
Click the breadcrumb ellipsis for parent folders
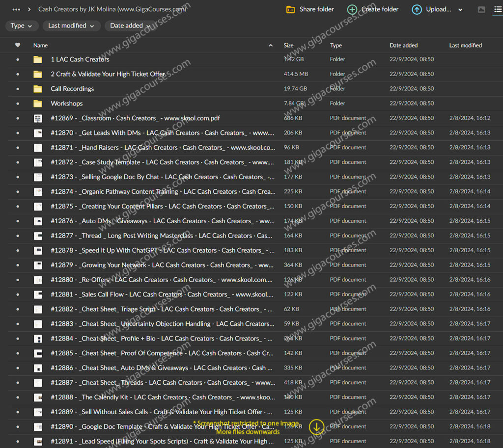click(16, 9)
